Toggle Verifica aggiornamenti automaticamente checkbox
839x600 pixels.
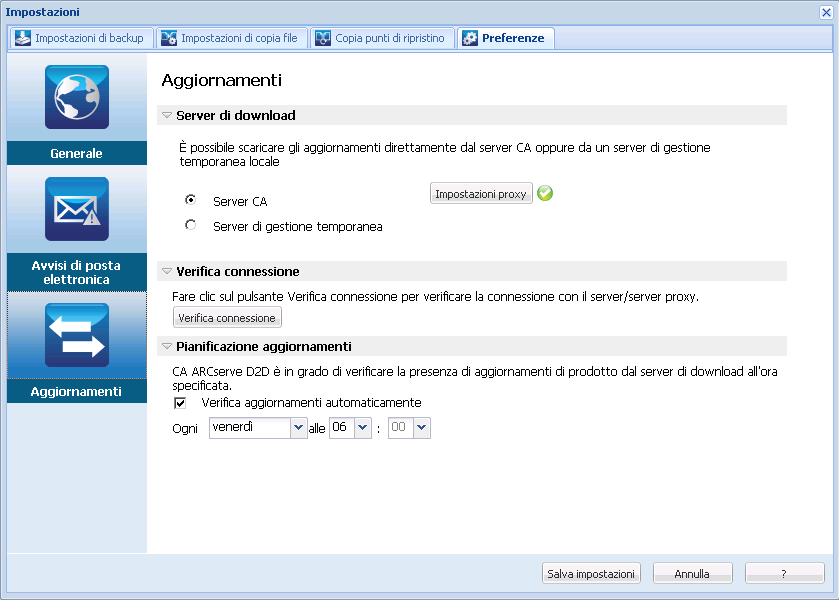click(180, 403)
